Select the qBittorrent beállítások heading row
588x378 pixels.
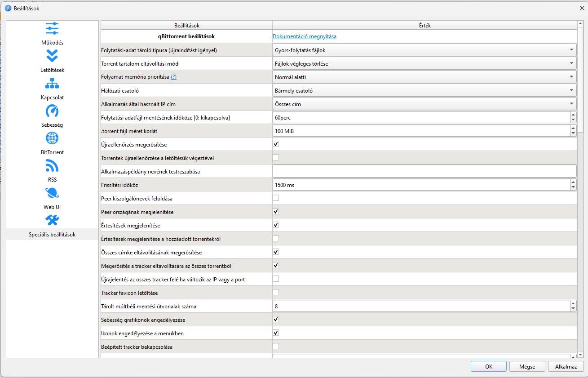pos(186,36)
